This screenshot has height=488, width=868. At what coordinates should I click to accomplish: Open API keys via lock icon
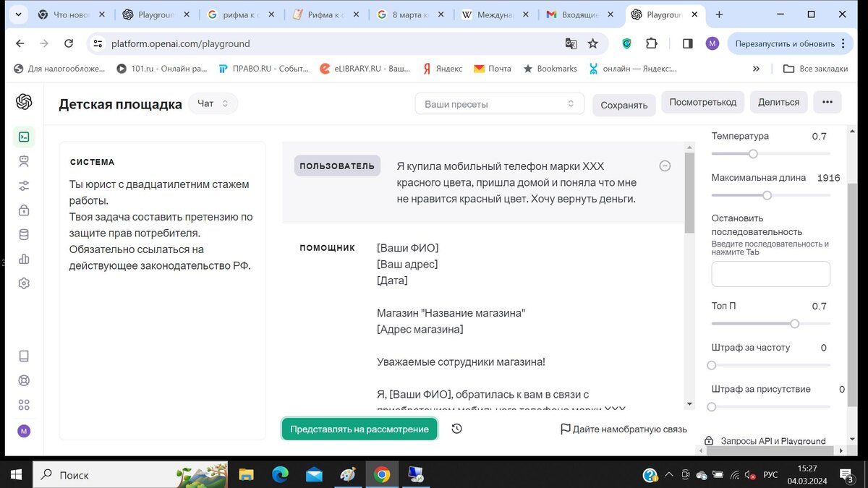(x=24, y=210)
